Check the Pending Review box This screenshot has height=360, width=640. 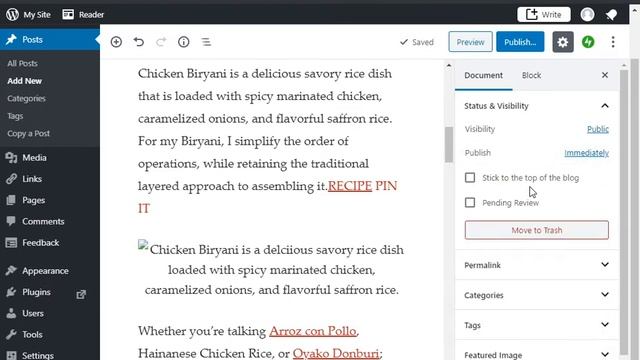coord(470,202)
